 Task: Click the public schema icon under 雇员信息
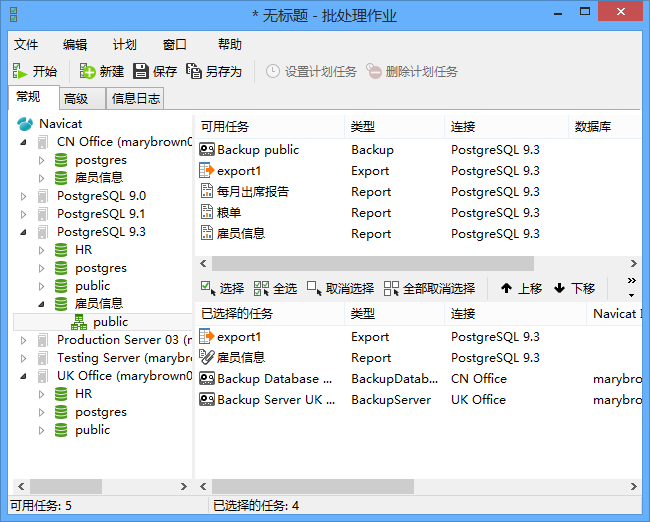79,322
